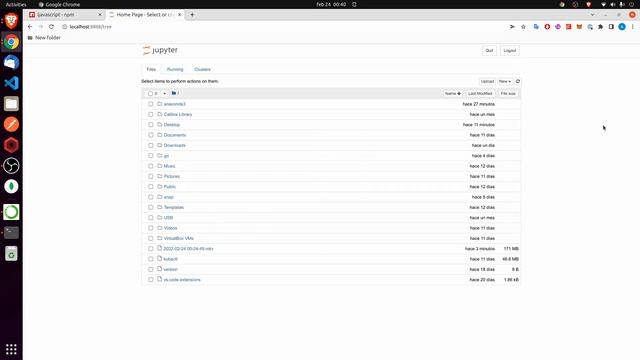Go back in Chrome

point(30,27)
